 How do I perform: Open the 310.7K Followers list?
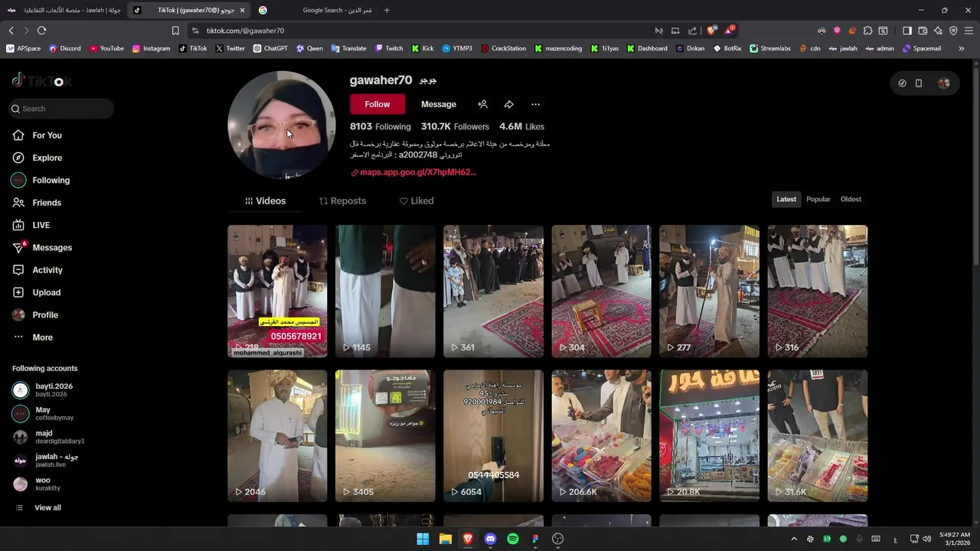(x=455, y=127)
